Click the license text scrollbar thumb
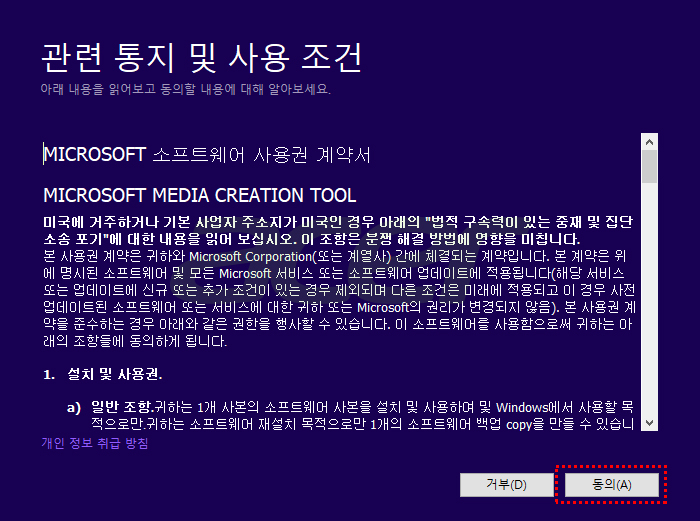The width and height of the screenshot is (700, 521). pyautogui.click(x=650, y=167)
